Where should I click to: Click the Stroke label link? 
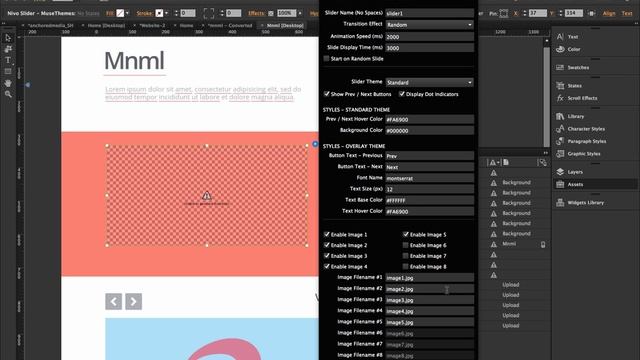(x=144, y=13)
